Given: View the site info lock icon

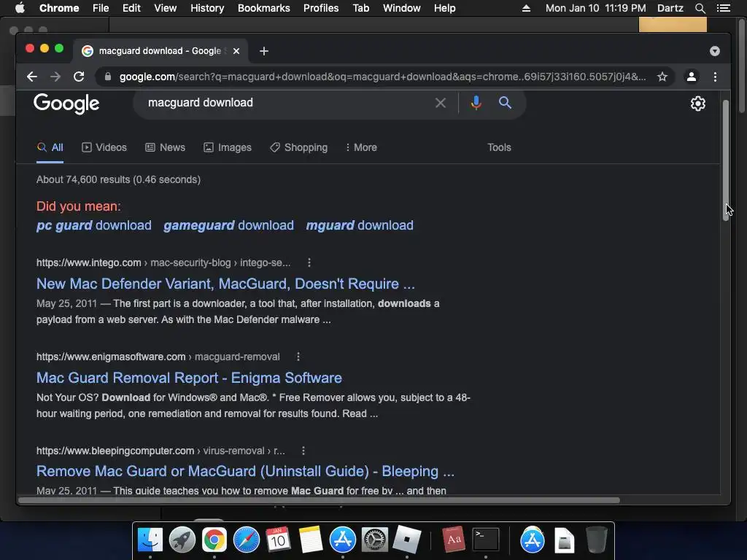Looking at the screenshot, I should pyautogui.click(x=108, y=77).
